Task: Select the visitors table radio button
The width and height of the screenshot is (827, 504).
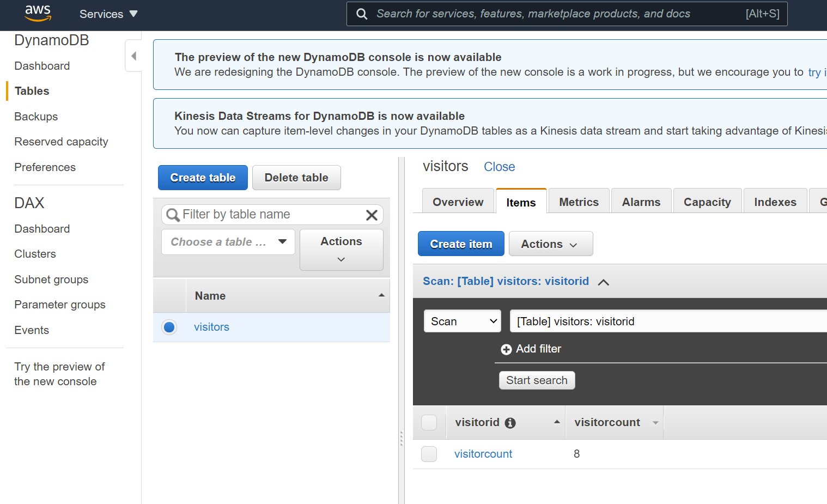Action: [x=169, y=327]
